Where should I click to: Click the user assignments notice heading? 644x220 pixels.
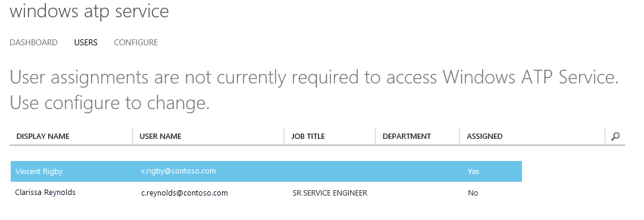pyautogui.click(x=314, y=78)
